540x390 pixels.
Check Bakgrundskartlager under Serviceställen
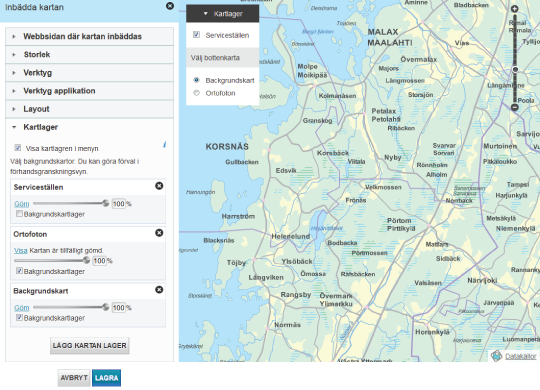point(19,214)
